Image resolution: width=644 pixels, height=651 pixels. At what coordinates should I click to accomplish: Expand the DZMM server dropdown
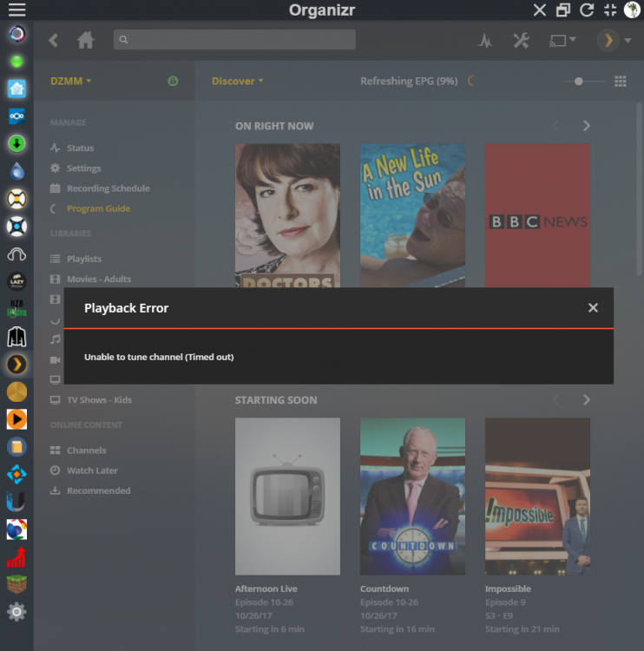[70, 81]
